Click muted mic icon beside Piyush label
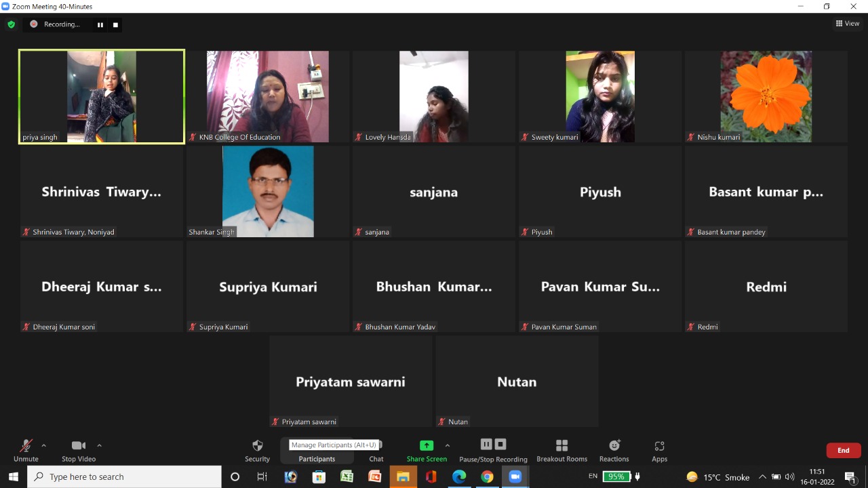 click(x=525, y=232)
